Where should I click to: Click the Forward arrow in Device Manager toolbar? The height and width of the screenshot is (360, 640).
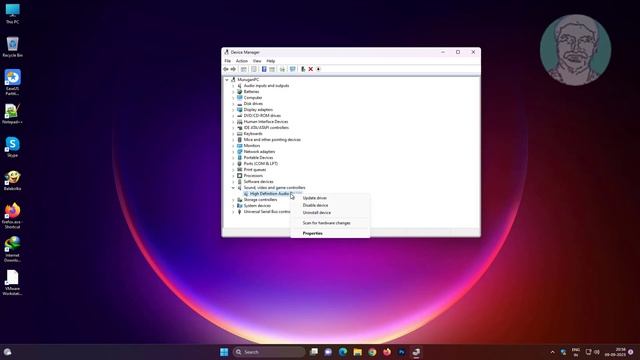(x=233, y=69)
